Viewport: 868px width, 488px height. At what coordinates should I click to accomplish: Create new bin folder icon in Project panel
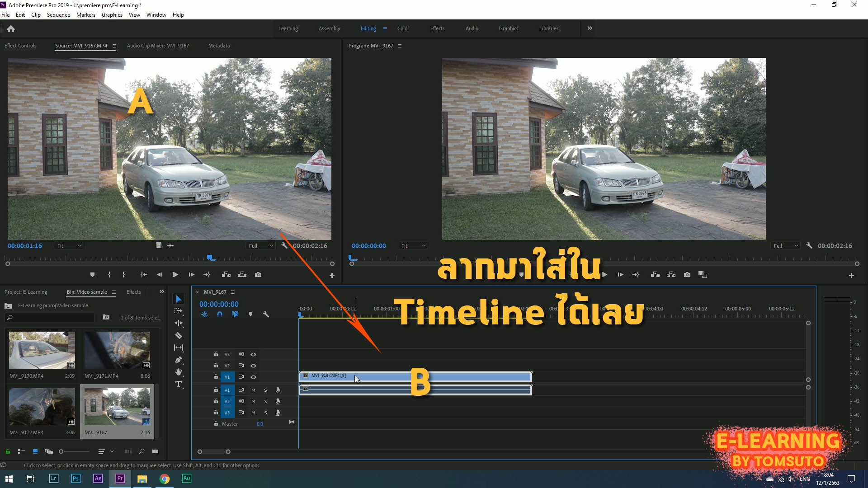[x=155, y=451]
